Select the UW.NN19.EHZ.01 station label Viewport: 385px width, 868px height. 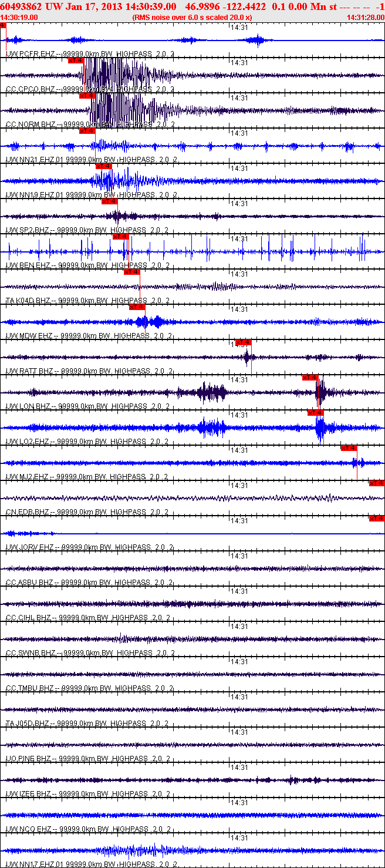(92, 195)
